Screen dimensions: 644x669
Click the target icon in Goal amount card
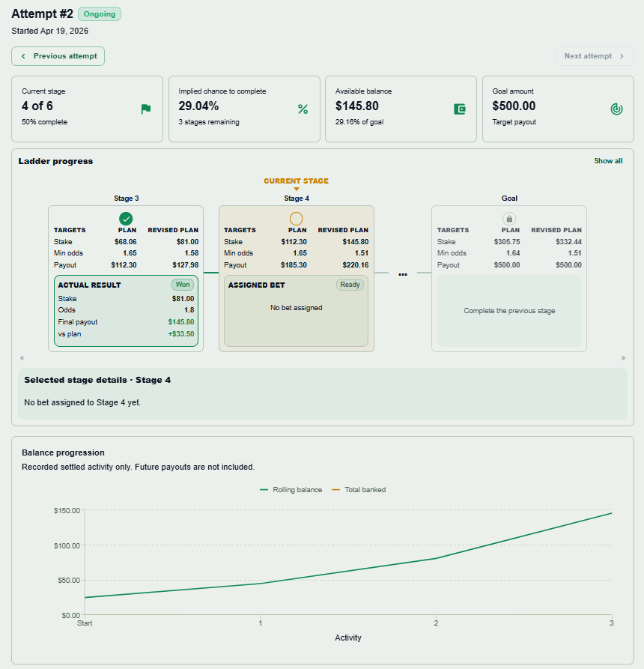[x=616, y=109]
